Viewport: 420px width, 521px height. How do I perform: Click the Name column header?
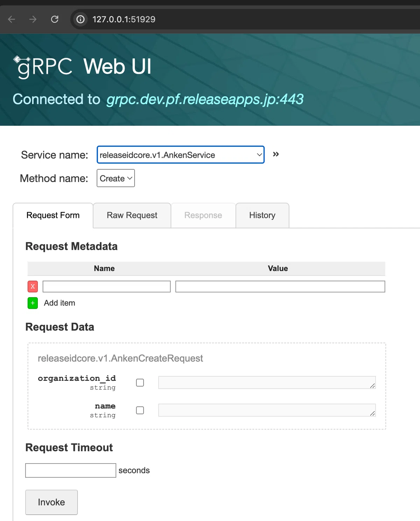pyautogui.click(x=104, y=268)
